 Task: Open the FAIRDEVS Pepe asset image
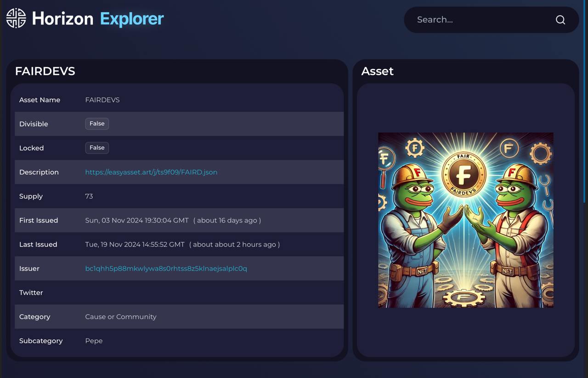pos(466,220)
